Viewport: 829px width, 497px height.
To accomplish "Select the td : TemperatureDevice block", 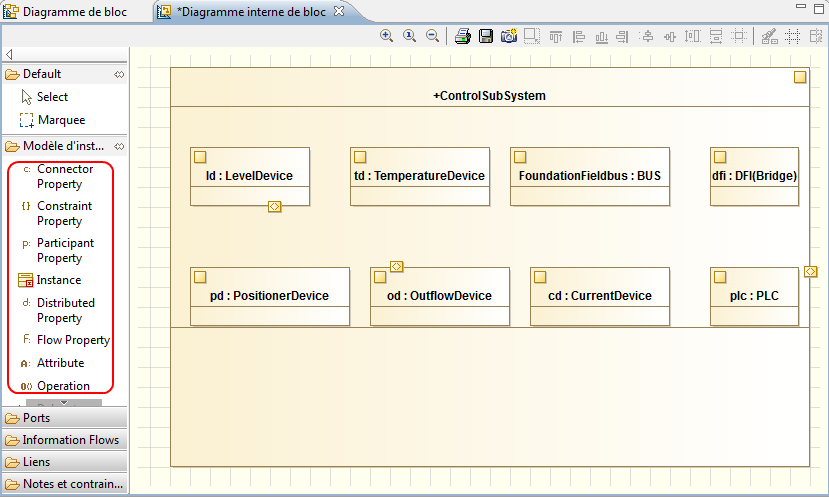I will point(420,176).
